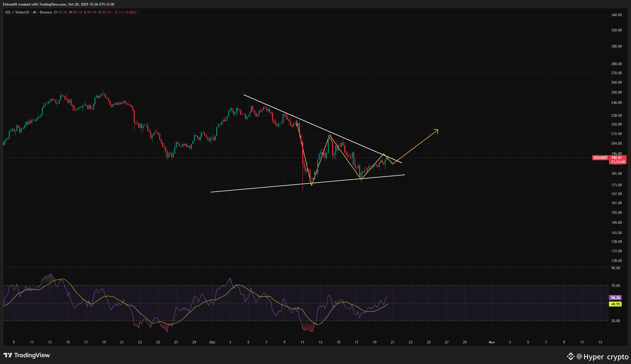The width and height of the screenshot is (631, 364).
Task: Click the Felcon69 created with TradingView header
Action: pos(58,4)
